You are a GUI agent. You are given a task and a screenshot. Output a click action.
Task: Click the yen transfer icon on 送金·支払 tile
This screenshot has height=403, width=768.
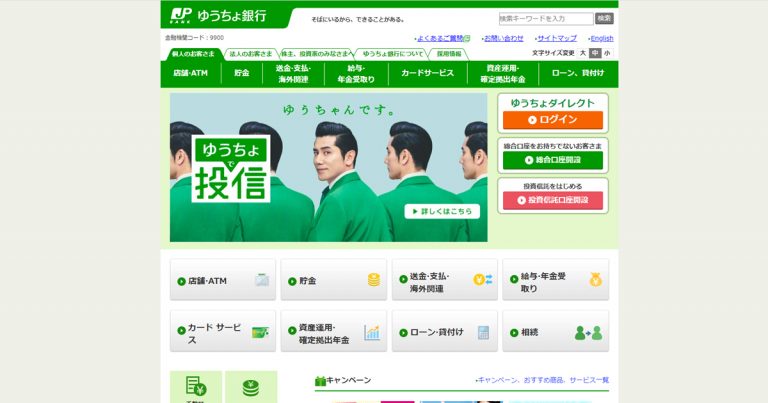(x=483, y=280)
